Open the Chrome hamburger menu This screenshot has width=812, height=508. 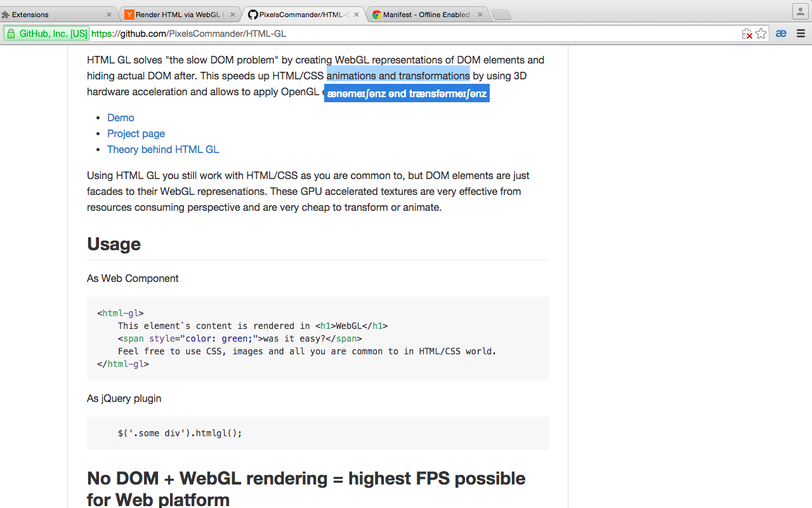(x=801, y=34)
